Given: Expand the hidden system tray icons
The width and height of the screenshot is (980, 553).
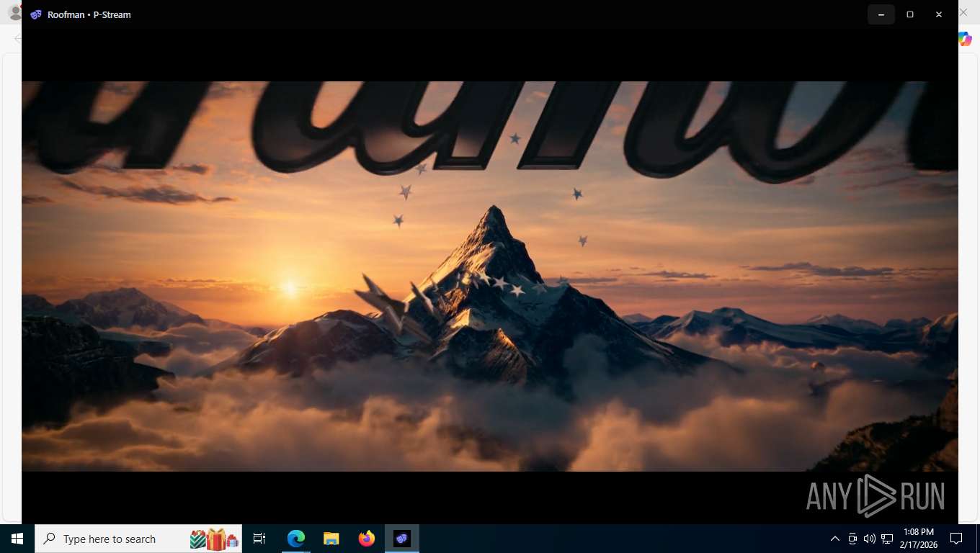Looking at the screenshot, I should (x=835, y=539).
